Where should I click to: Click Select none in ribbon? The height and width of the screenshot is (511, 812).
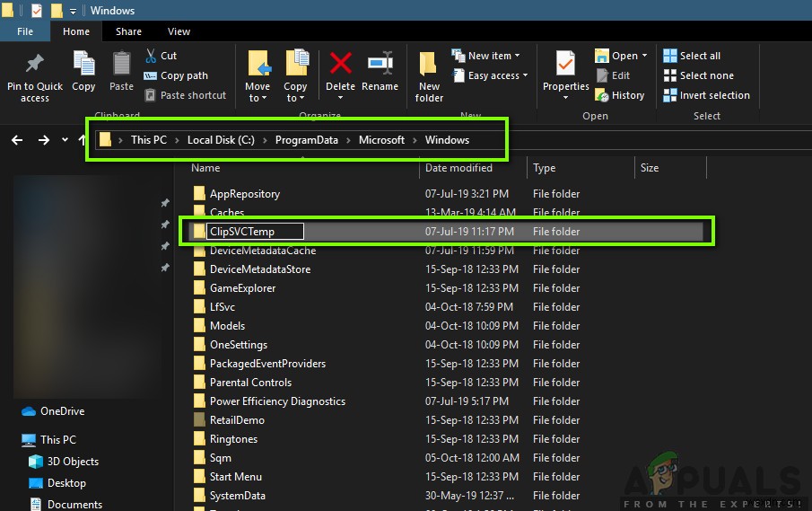point(699,75)
